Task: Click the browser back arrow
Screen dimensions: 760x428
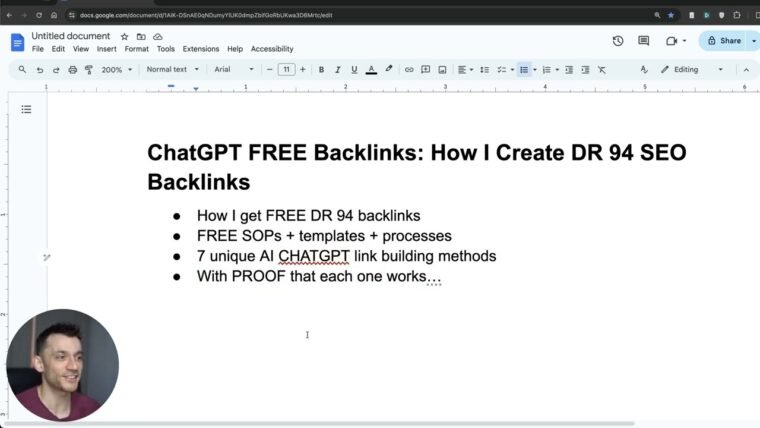Action: pyautogui.click(x=9, y=15)
